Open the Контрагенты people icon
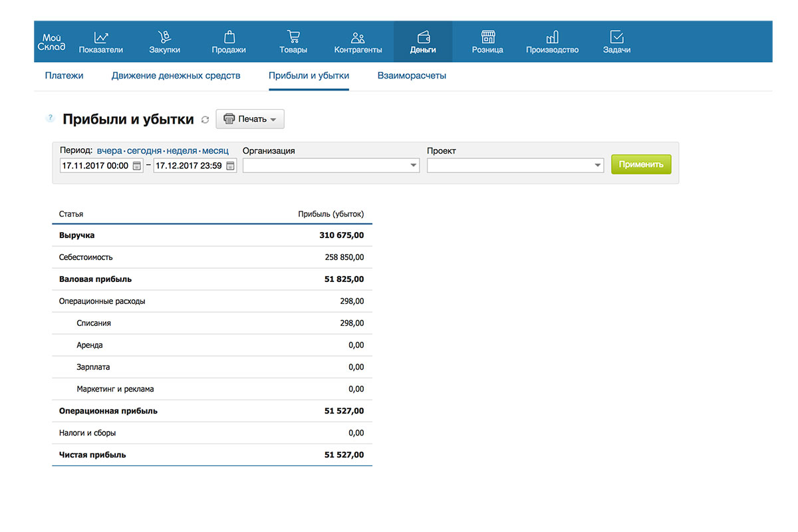 [358, 37]
